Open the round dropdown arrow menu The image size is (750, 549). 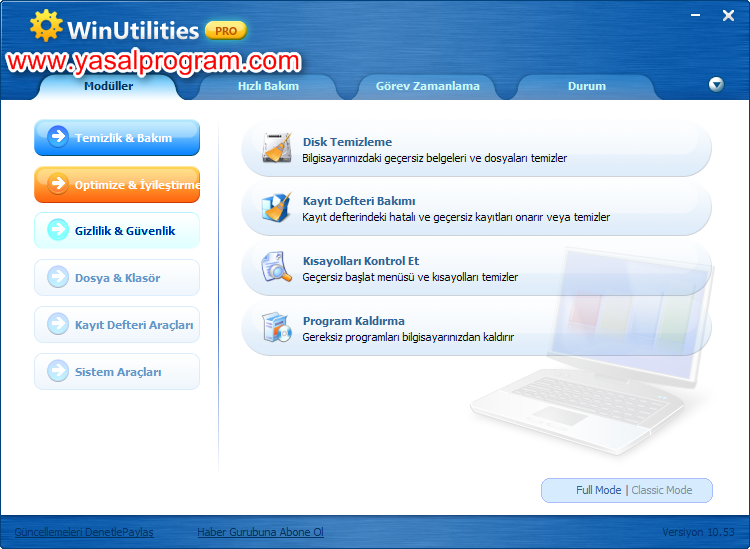pyautogui.click(x=716, y=85)
